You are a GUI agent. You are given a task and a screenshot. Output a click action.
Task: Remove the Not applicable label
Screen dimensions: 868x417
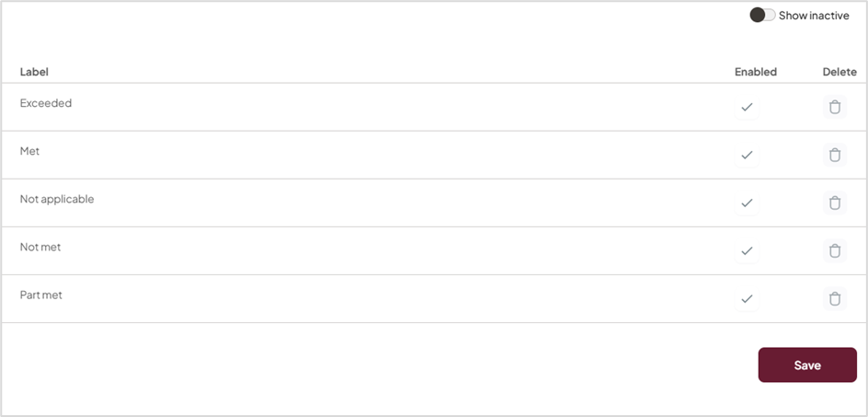tap(835, 203)
